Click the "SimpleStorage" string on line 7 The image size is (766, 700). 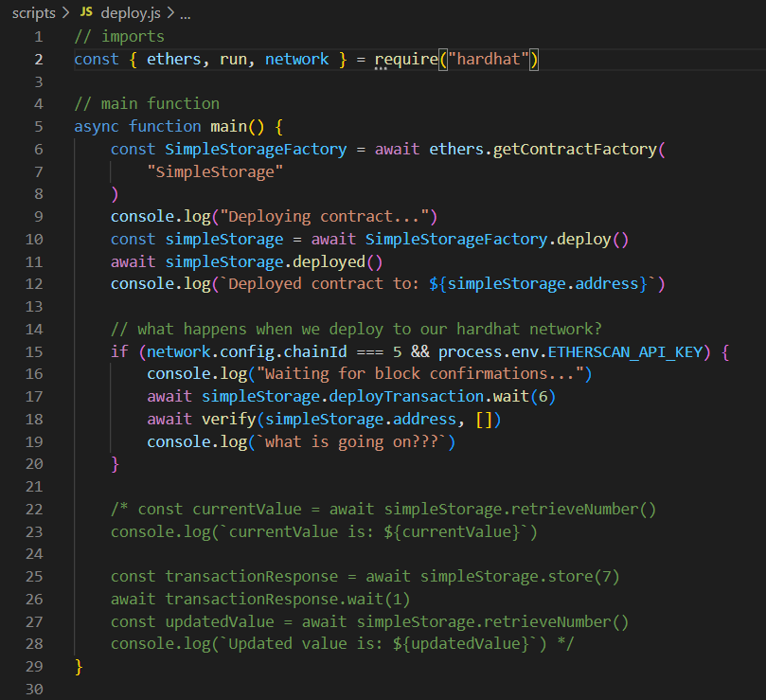[215, 172]
